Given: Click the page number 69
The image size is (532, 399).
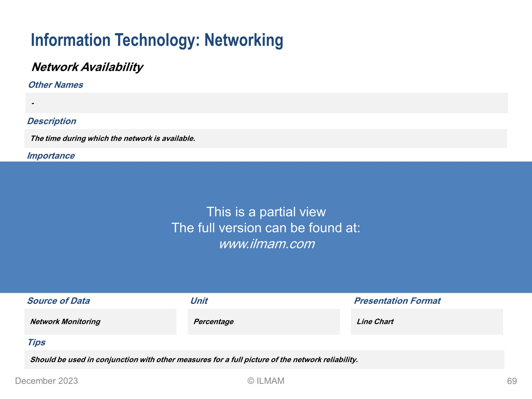Looking at the screenshot, I should (512, 381).
